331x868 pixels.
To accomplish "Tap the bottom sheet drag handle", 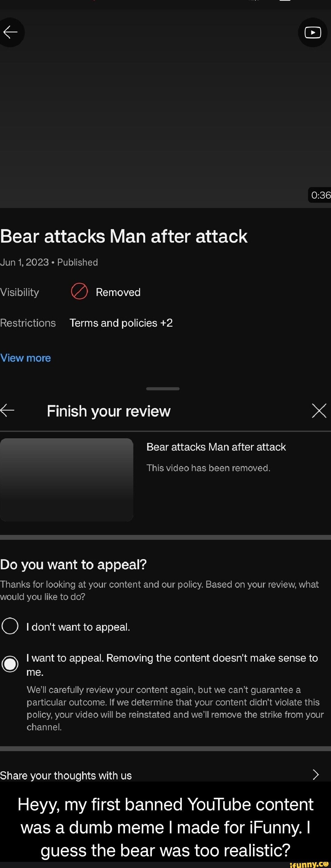I will point(163,389).
